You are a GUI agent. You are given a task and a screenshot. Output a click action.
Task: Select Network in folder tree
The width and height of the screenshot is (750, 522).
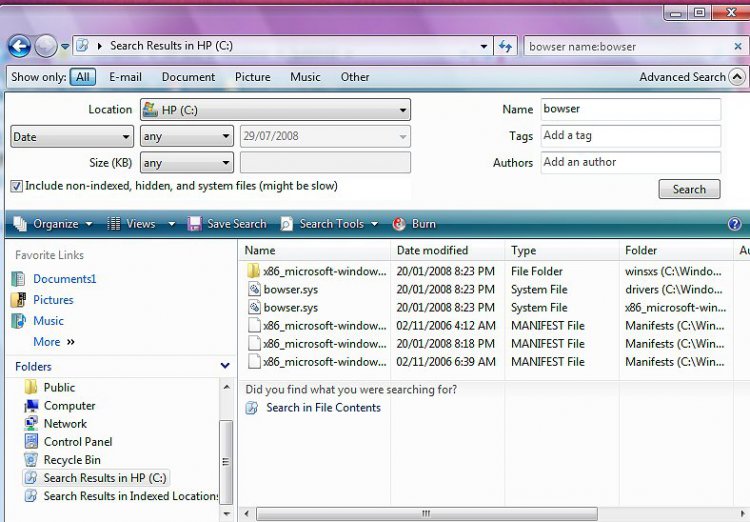65,424
